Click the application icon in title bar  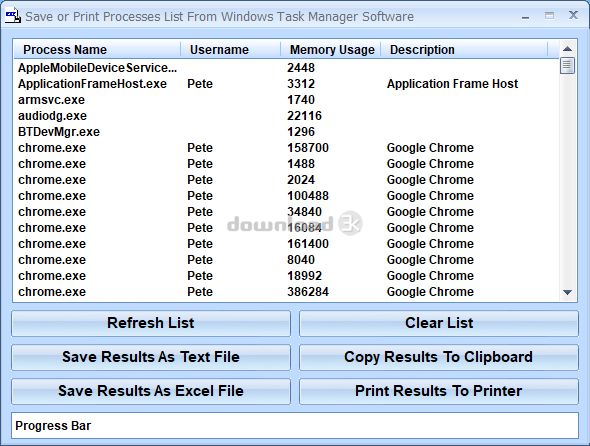click(x=13, y=16)
